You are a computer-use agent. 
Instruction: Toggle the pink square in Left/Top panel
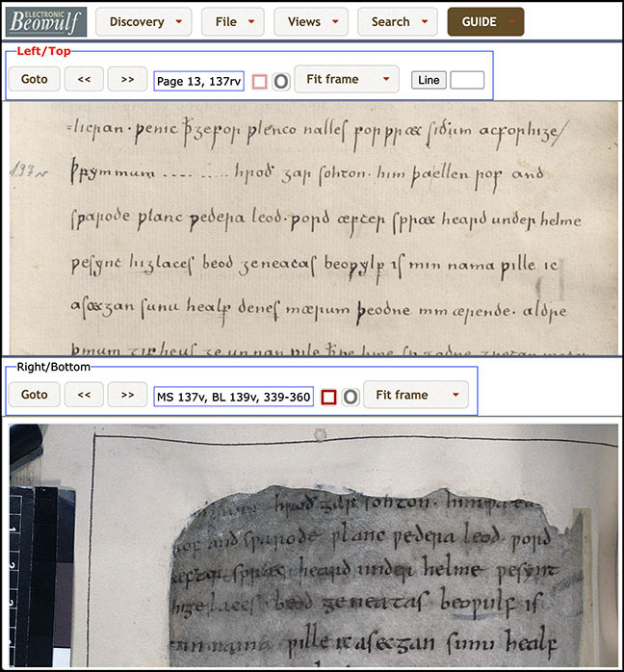point(260,82)
